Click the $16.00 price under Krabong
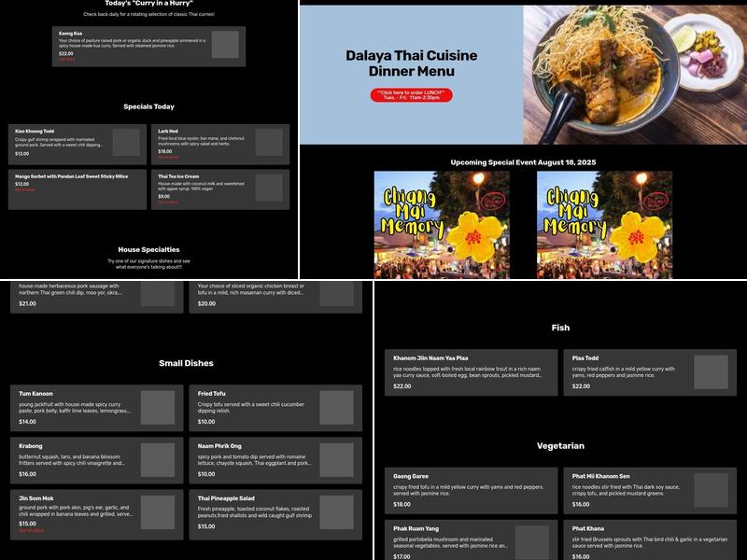The width and height of the screenshot is (747, 560). 27,474
